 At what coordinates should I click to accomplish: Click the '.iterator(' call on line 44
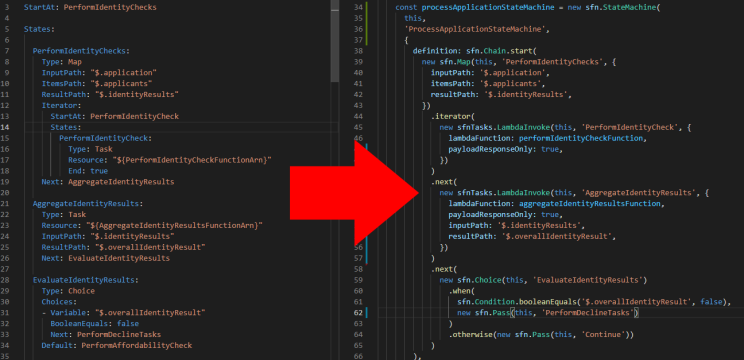[453, 117]
